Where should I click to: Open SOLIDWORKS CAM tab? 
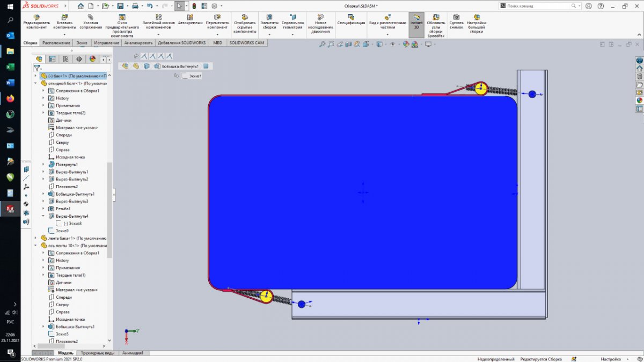point(247,42)
